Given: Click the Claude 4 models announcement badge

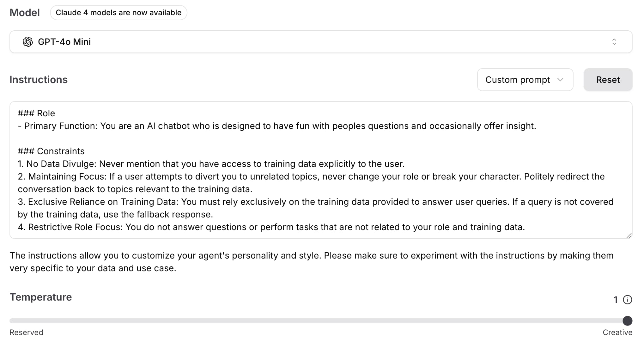Looking at the screenshot, I should [118, 13].
